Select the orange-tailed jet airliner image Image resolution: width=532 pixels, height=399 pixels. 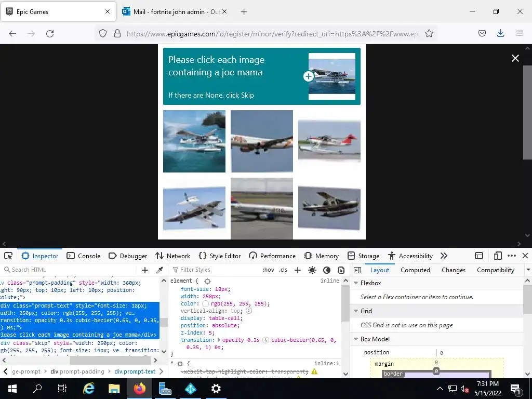[x=262, y=141]
